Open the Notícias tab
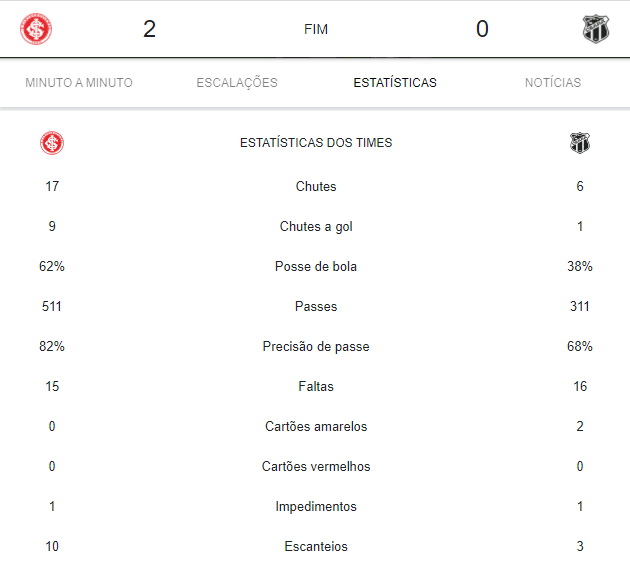Image resolution: width=630 pixels, height=573 pixels. coord(553,83)
